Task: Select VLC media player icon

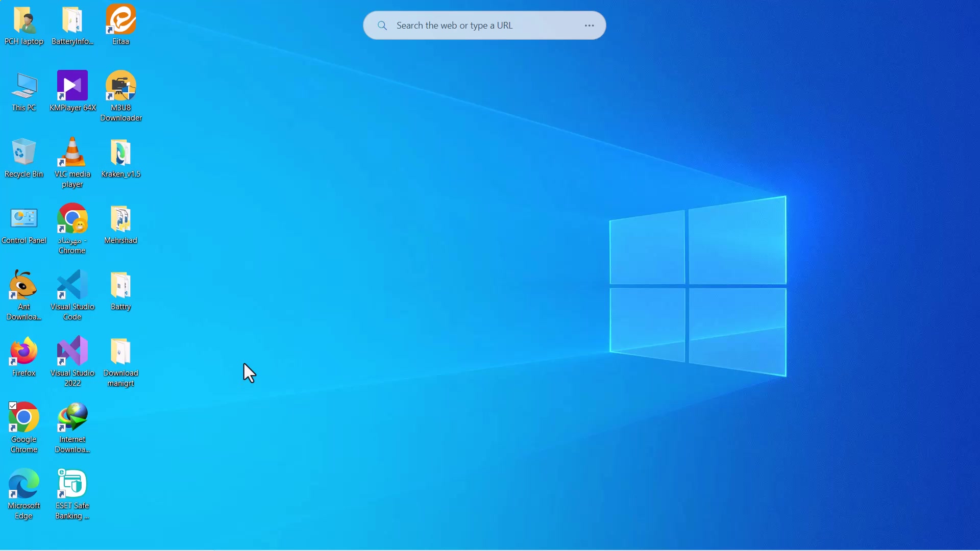Action: coord(72,152)
